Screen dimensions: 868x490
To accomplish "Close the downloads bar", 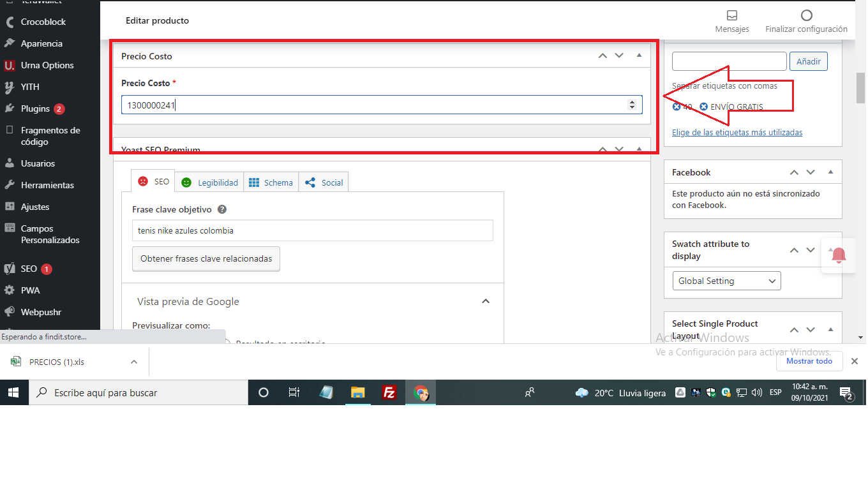I will [855, 361].
